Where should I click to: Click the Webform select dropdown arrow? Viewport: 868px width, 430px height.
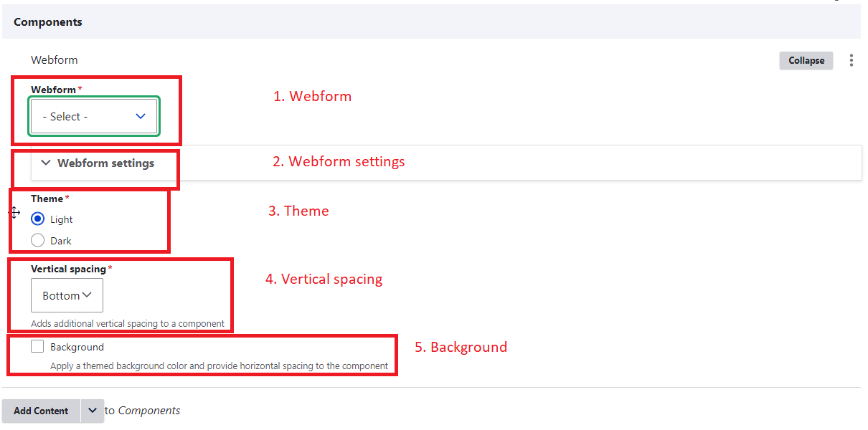pos(141,116)
